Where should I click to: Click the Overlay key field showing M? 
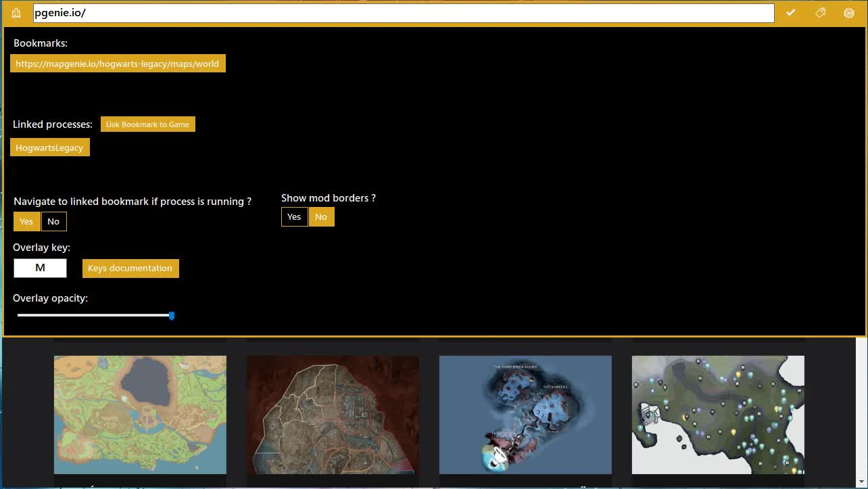(x=41, y=268)
